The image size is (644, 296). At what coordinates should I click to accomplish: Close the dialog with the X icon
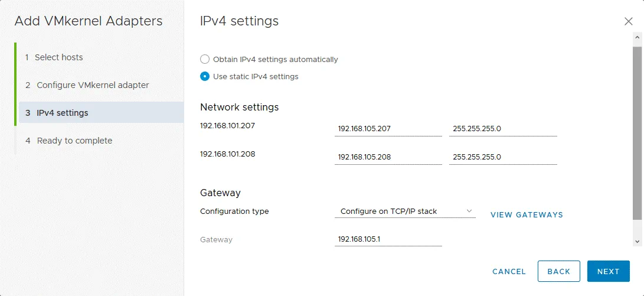[x=628, y=21]
